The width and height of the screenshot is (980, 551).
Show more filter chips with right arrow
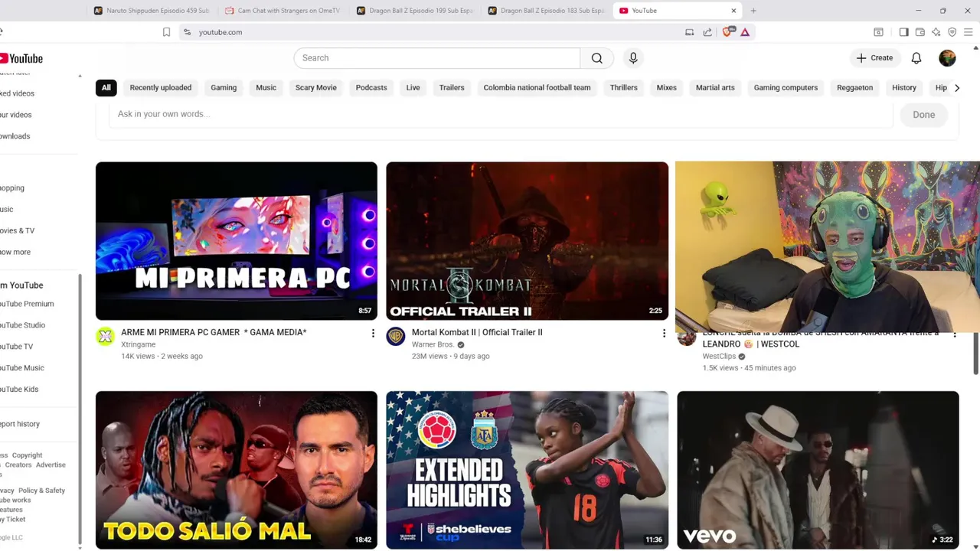[x=956, y=87]
